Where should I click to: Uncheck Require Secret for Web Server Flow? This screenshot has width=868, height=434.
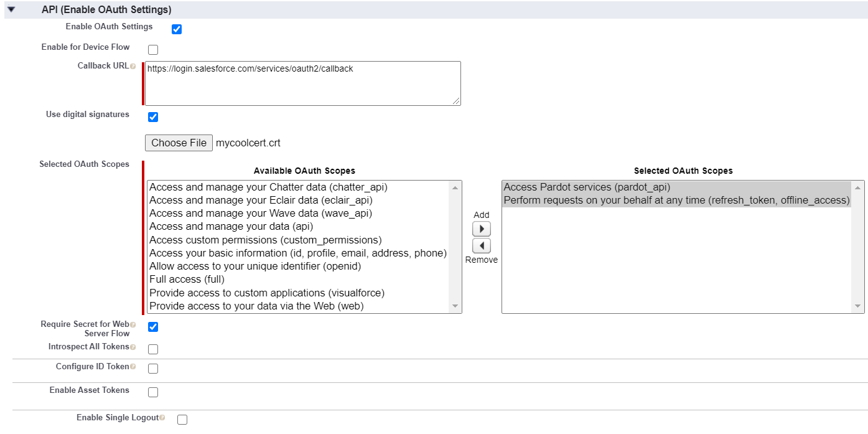[153, 327]
